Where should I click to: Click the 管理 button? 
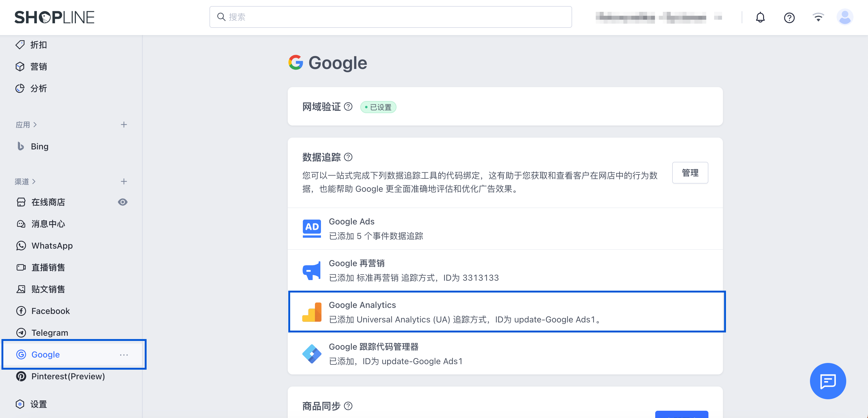pos(690,173)
